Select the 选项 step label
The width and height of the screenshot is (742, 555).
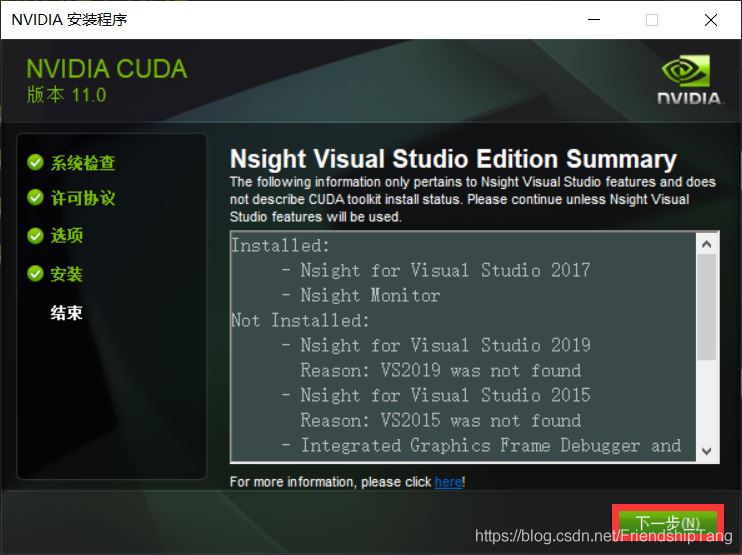(x=67, y=236)
